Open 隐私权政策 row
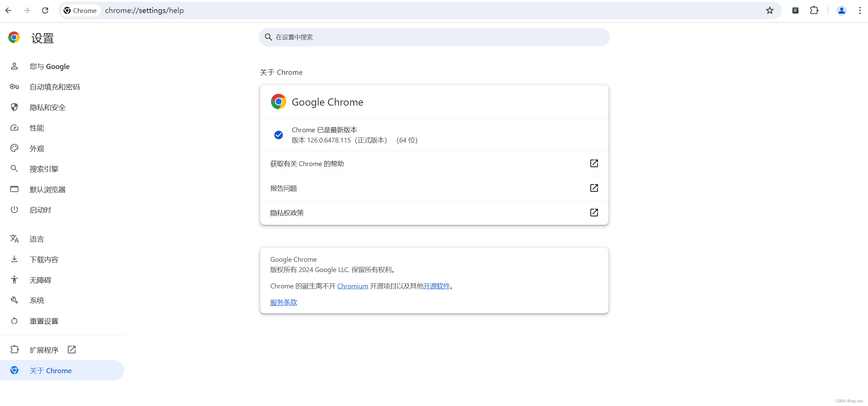Image resolution: width=868 pixels, height=406 pixels. pos(434,213)
